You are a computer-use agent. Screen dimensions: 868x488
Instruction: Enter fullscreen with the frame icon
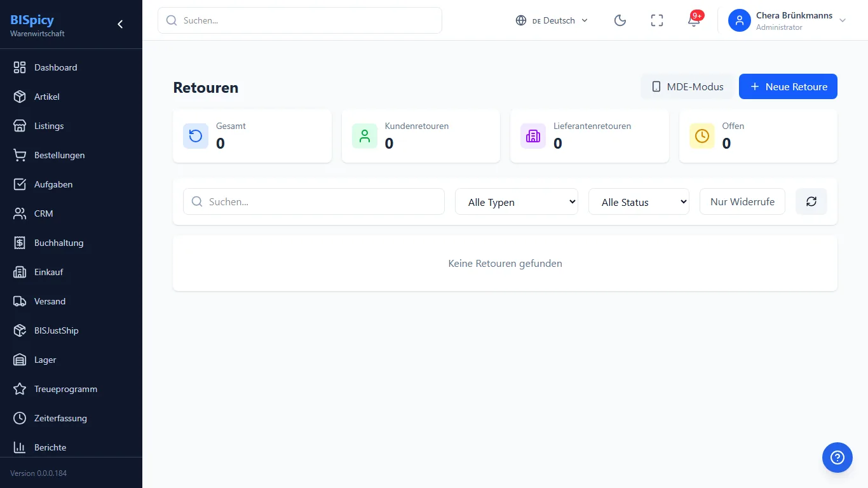[x=657, y=20]
